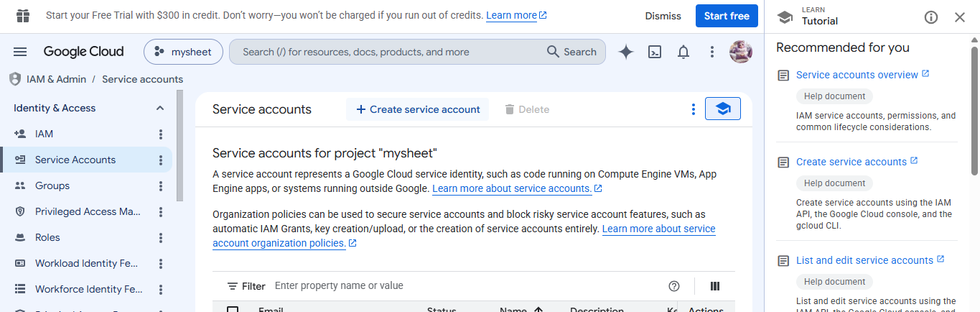Open the main navigation hamburger menu
The image size is (980, 312).
20,52
